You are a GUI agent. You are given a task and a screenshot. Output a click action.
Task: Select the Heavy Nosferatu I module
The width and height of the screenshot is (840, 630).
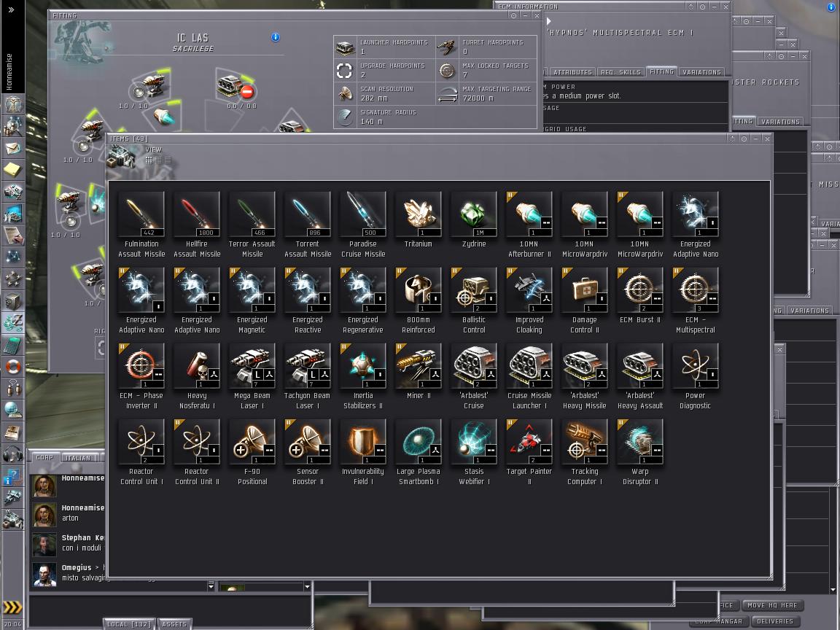[197, 377]
